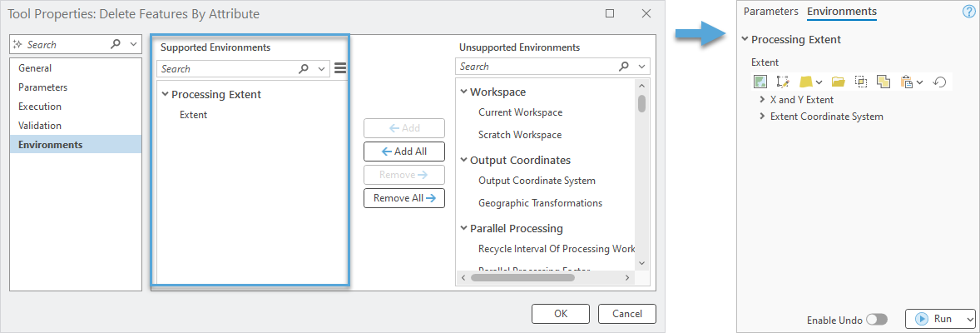980x333 pixels.
Task: Click the magnifier in Supported Environments search
Action: click(304, 69)
